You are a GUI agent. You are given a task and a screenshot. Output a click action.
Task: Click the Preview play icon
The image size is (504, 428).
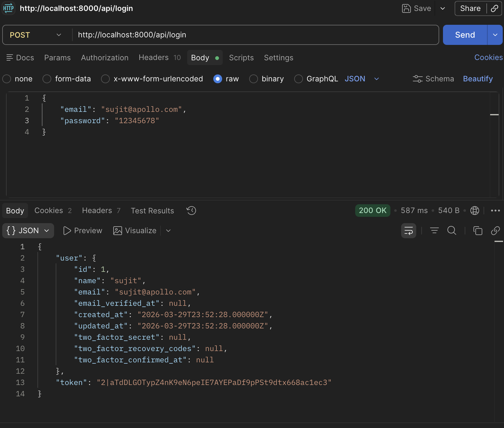(67, 231)
